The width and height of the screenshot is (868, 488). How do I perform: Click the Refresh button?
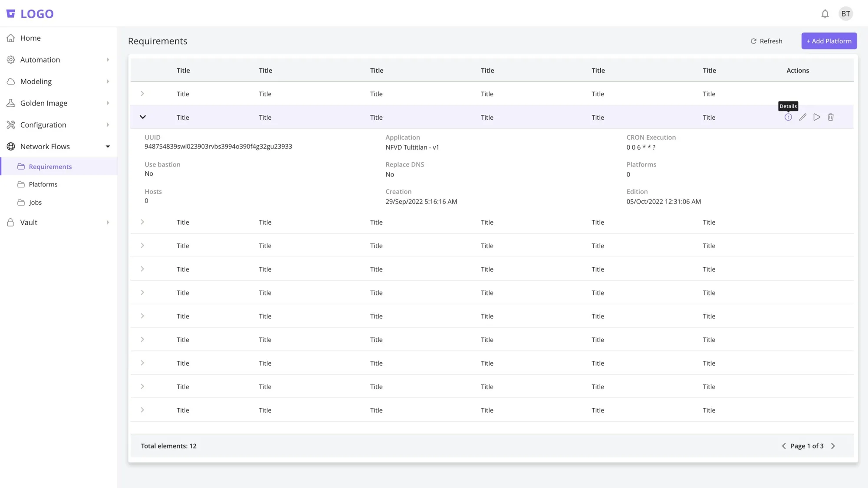pos(766,41)
